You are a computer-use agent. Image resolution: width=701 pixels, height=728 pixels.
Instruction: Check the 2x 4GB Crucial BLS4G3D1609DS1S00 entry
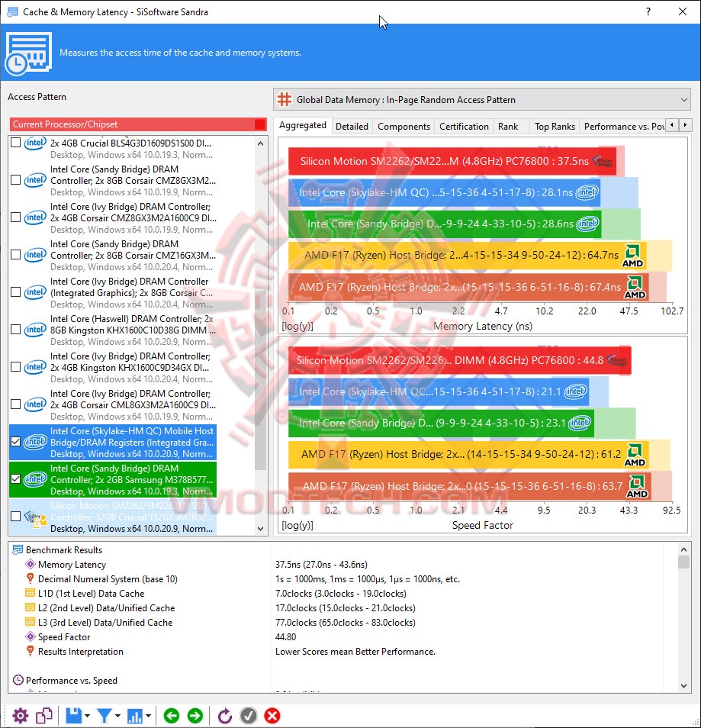(x=15, y=142)
